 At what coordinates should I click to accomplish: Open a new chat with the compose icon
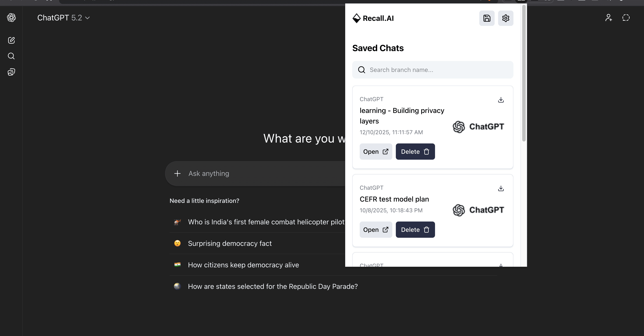pos(11,40)
